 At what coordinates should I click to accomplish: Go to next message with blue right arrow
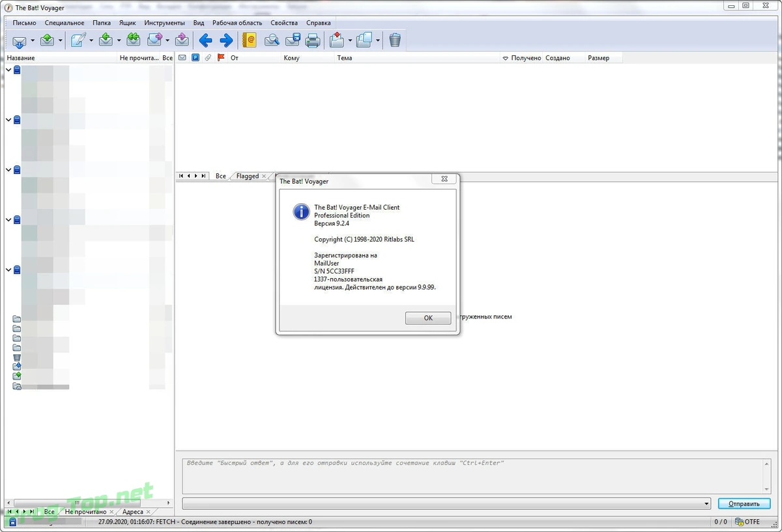(226, 40)
